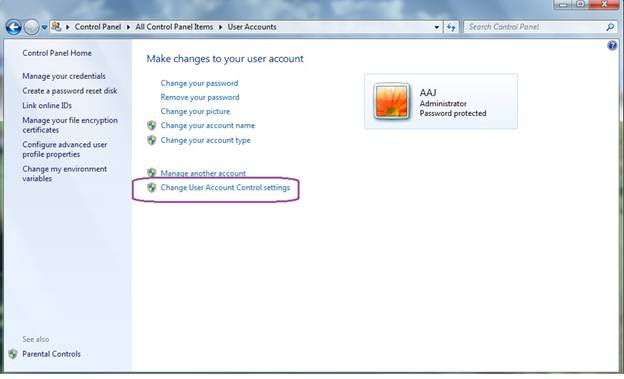Click Make changes to your user account heading
Screen dimensions: 624x379
tap(225, 59)
